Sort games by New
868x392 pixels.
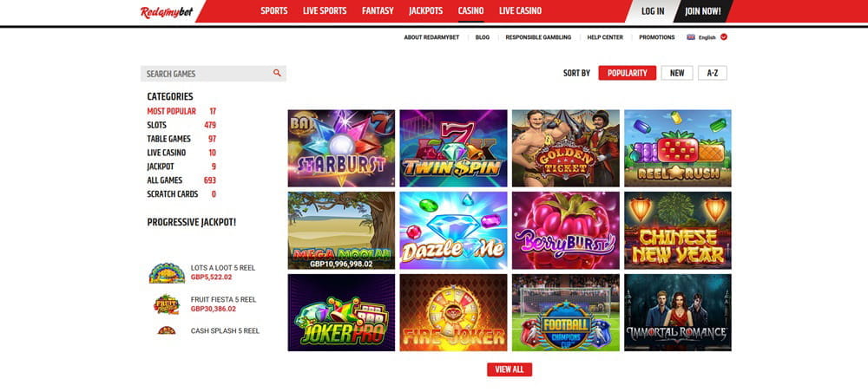point(677,73)
